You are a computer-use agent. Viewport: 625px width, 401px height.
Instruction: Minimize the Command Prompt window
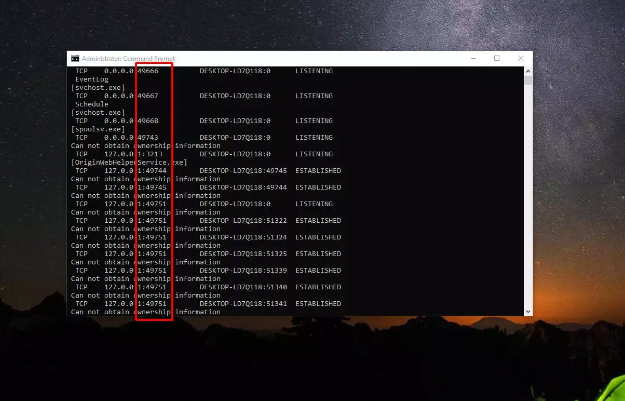pyautogui.click(x=474, y=59)
